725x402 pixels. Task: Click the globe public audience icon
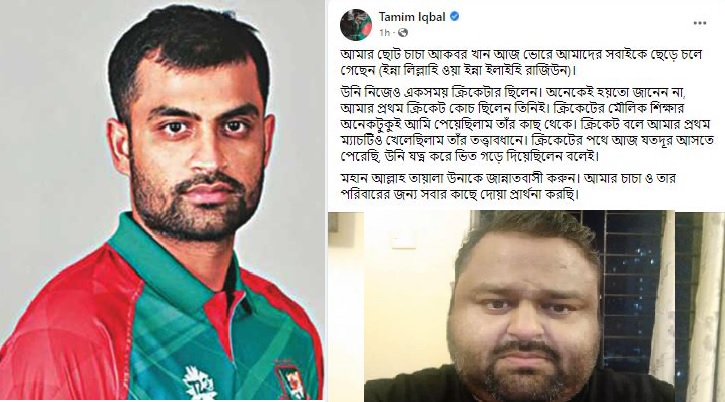(x=403, y=32)
